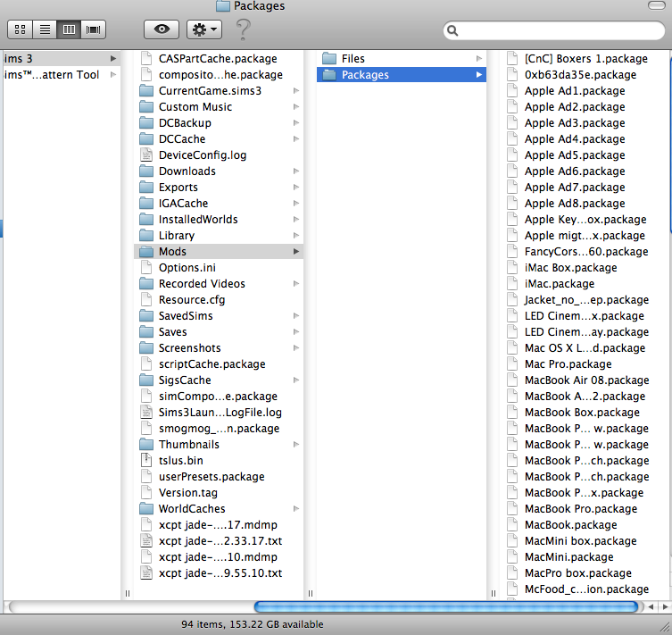Click the InstalledWorlds folder icon
The height and width of the screenshot is (635, 672).
[x=146, y=220]
